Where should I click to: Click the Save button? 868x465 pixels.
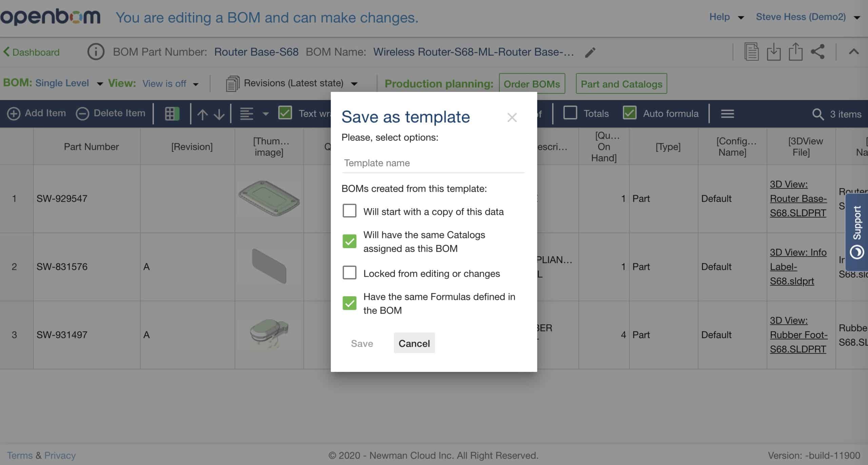362,343
